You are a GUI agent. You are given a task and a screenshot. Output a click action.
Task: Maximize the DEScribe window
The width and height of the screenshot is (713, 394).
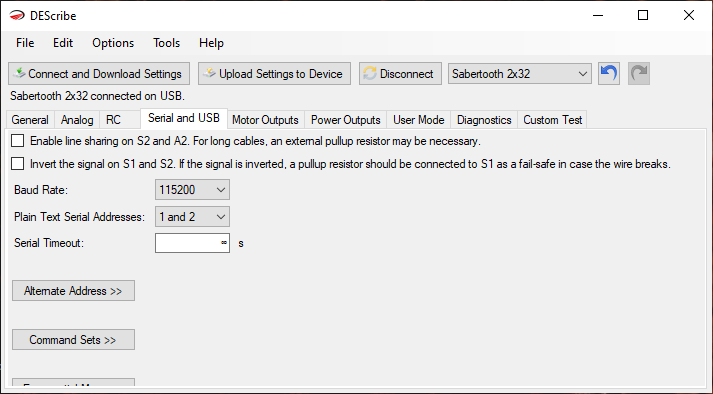[643, 15]
